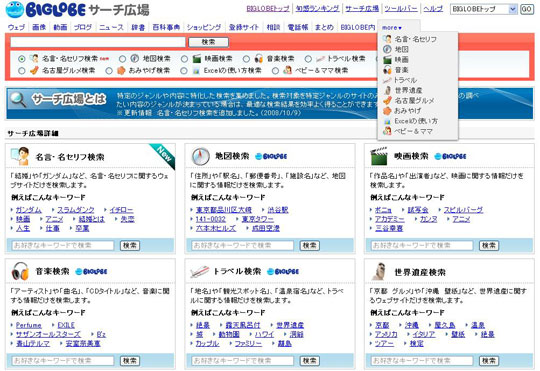Click keyword input in トラベル検索 card
The width and height of the screenshot is (540, 371).
242,361
